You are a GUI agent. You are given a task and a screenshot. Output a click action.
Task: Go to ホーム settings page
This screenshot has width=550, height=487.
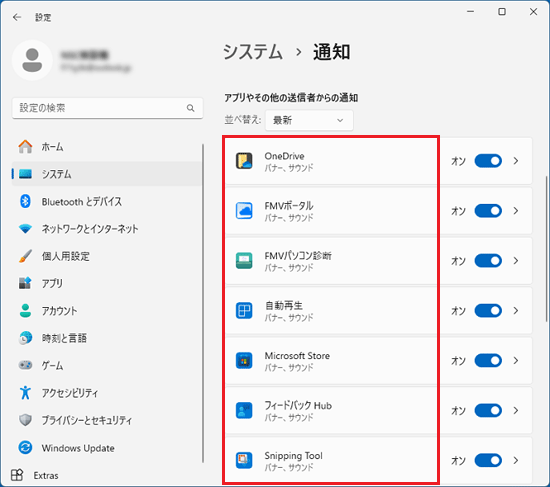coord(107,146)
